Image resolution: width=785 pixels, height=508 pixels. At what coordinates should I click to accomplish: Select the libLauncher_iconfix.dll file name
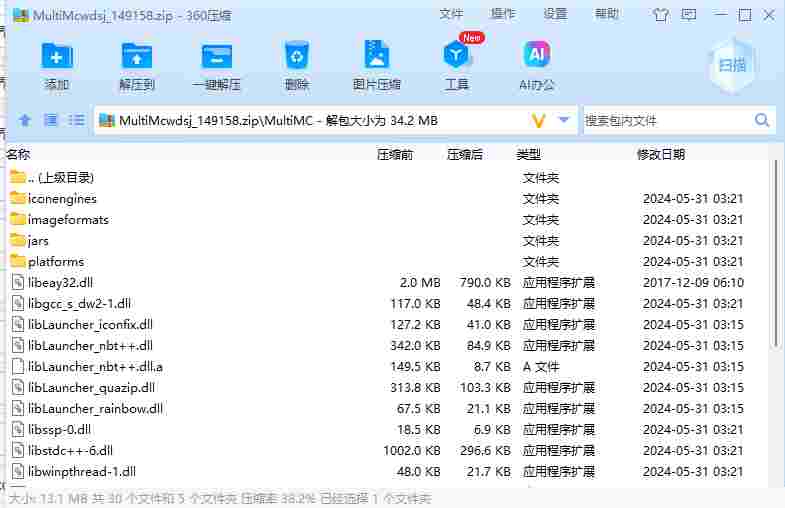point(90,324)
